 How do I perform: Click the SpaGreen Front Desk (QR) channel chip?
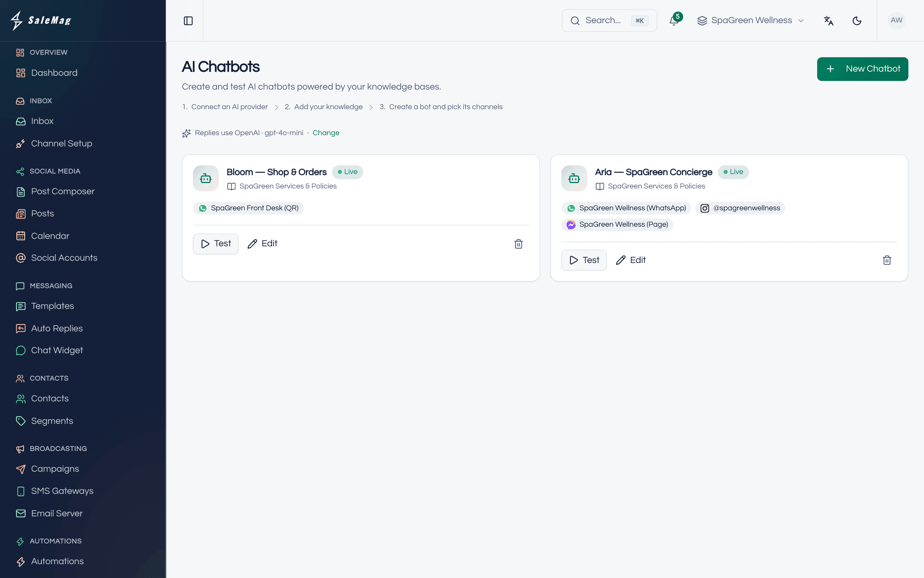(x=249, y=208)
